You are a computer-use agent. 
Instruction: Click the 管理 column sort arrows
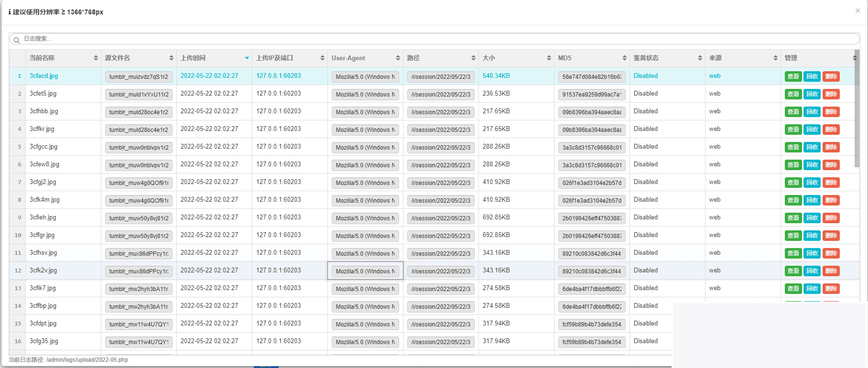tap(854, 58)
